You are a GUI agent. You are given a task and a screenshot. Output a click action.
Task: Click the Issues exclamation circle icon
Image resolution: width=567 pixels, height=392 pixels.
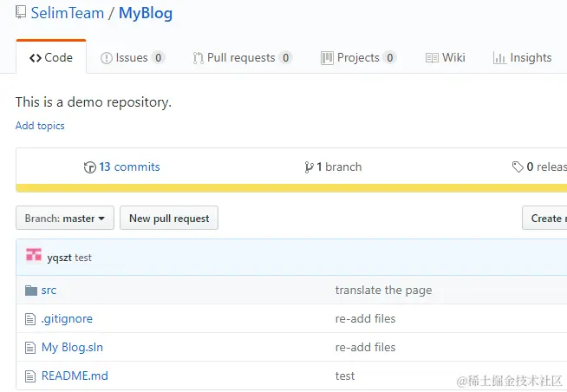click(x=107, y=58)
